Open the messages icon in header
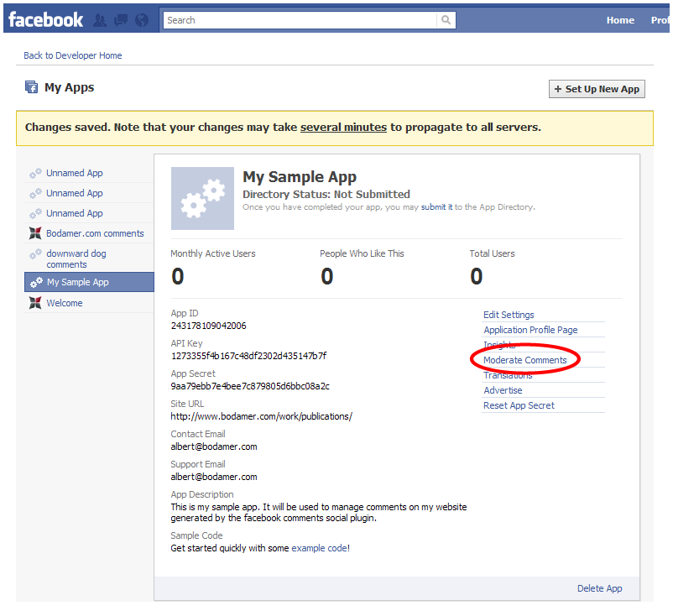This screenshot has height=616, width=673. [x=121, y=20]
